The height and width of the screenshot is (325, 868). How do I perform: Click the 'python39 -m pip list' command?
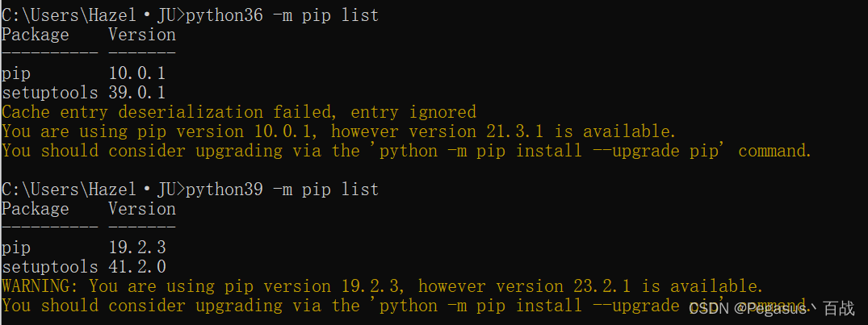tap(282, 190)
